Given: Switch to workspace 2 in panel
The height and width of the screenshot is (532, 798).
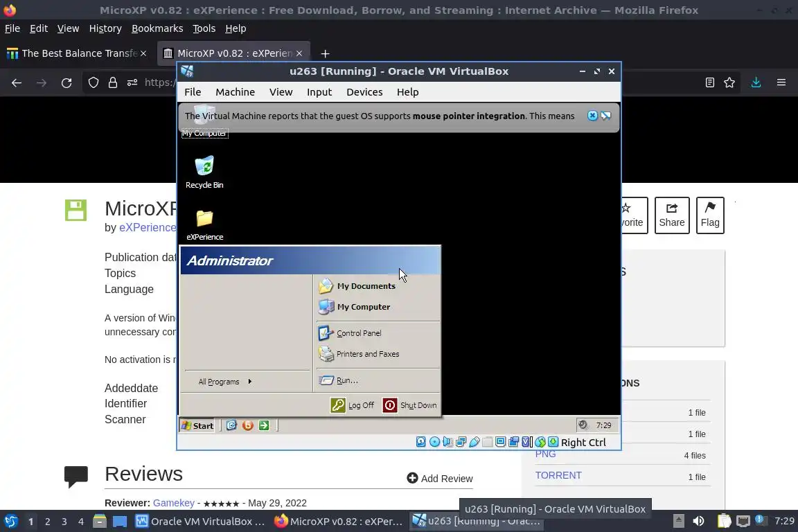Looking at the screenshot, I should [x=47, y=522].
